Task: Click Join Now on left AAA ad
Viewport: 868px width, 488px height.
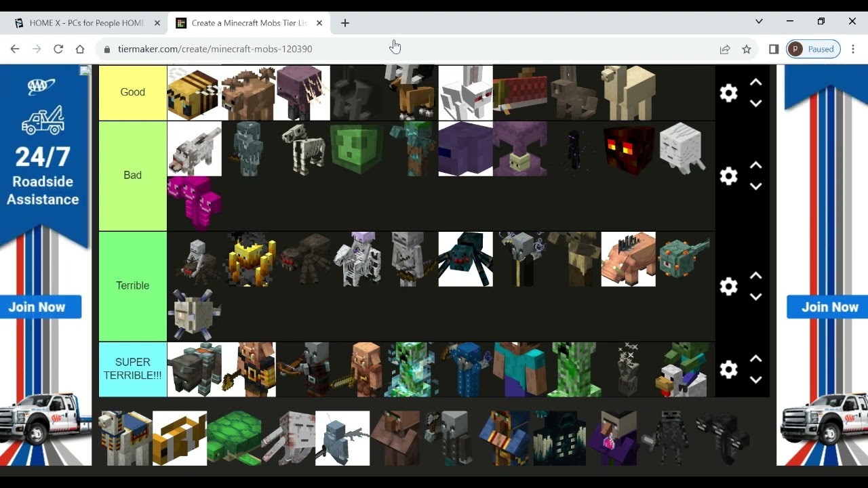Action: click(41, 307)
